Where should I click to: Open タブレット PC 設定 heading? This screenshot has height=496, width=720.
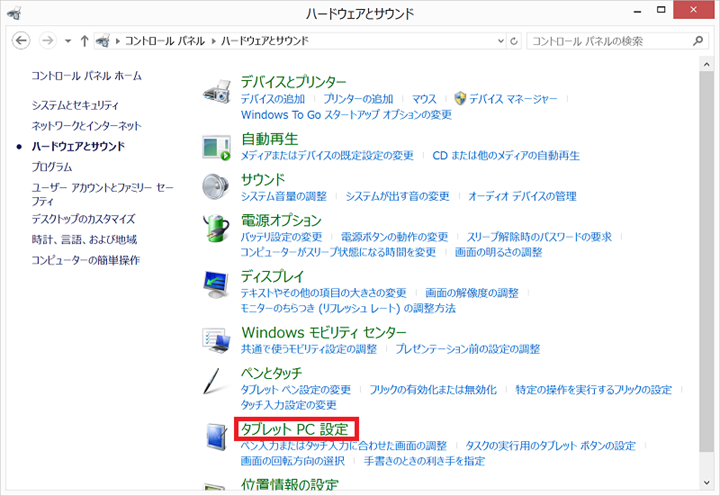(x=295, y=429)
